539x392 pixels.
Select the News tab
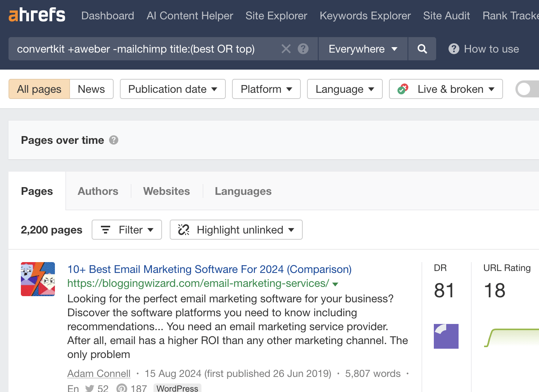tap(91, 89)
